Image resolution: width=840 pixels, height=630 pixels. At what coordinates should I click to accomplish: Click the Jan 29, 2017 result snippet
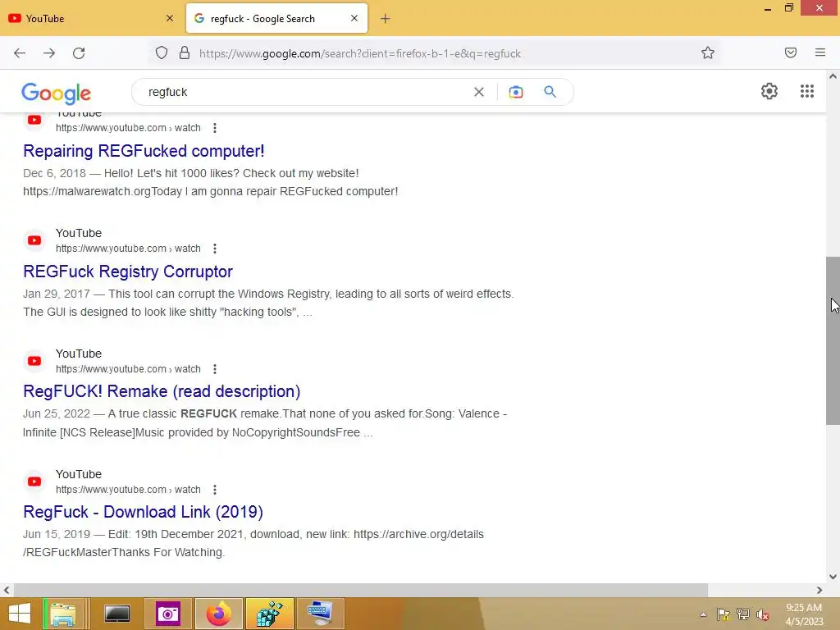point(268,303)
